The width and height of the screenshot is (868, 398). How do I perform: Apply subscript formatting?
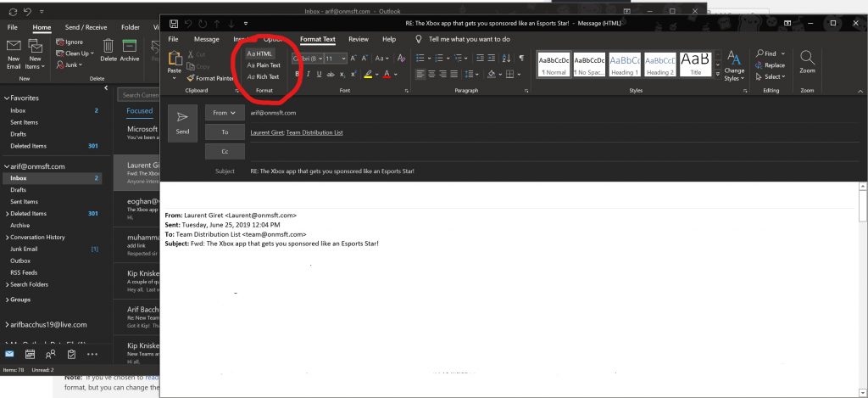[342, 75]
